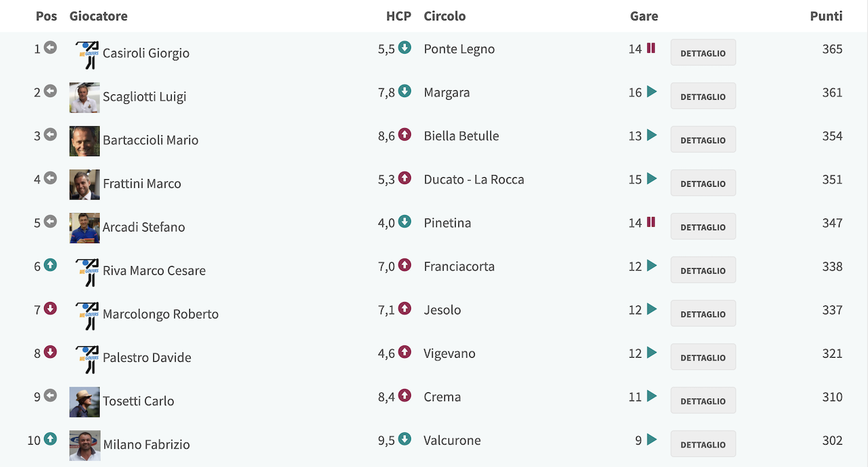Click the teal HCP down arrow for Arcadi Stefano

pos(405,221)
